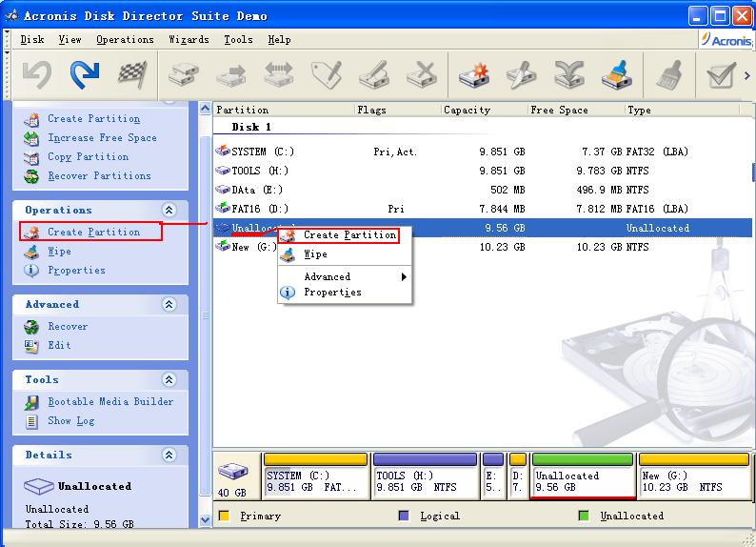Image resolution: width=756 pixels, height=547 pixels.
Task: Click Create Partition wizard link at top
Action: pyautogui.click(x=93, y=119)
